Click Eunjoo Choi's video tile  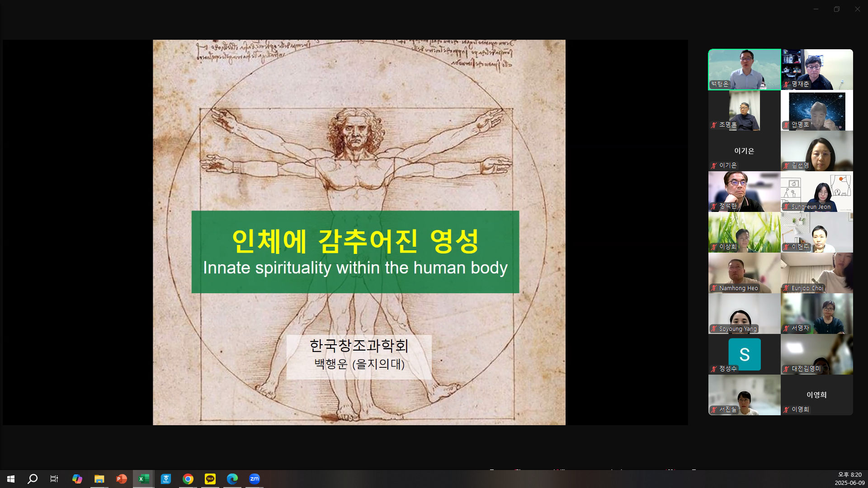click(816, 273)
